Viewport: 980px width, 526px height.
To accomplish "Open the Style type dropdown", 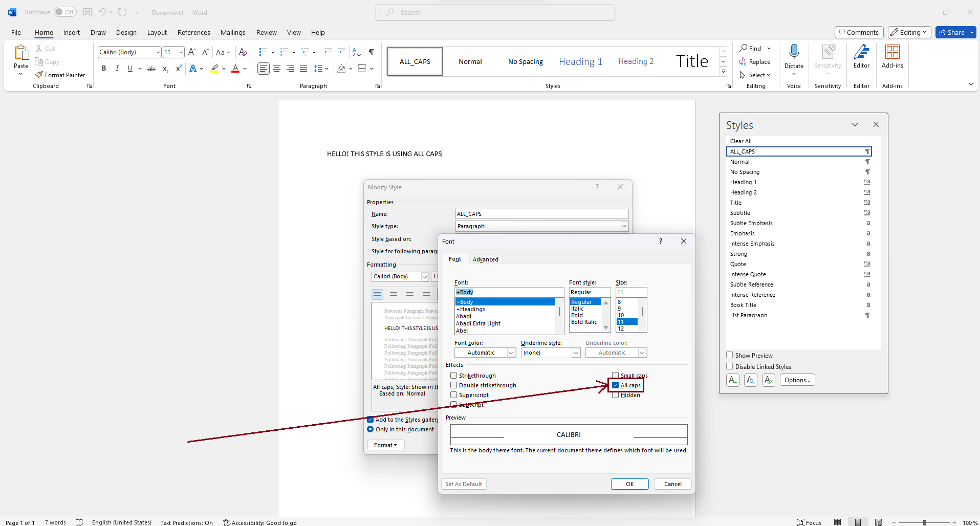I will coord(623,226).
